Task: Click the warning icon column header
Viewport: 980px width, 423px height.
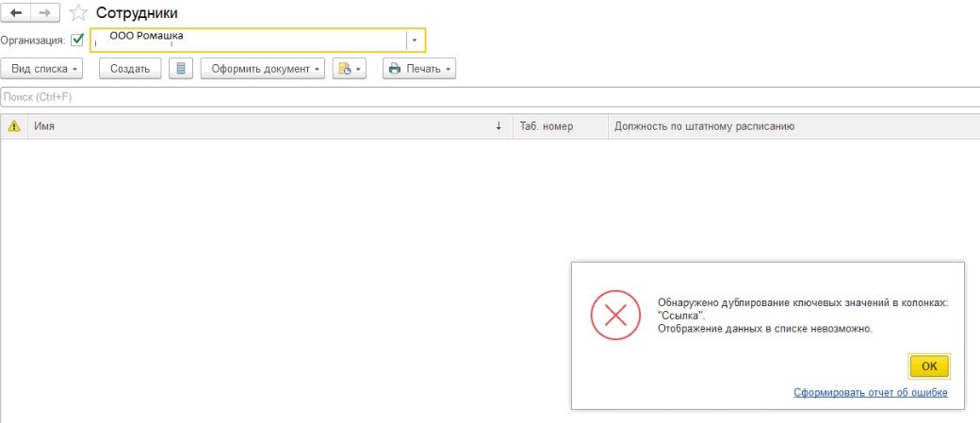Action: click(x=14, y=126)
